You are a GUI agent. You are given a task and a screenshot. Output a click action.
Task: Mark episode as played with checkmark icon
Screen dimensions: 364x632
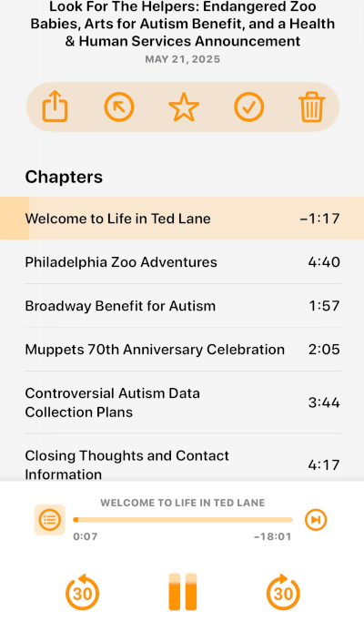248,107
